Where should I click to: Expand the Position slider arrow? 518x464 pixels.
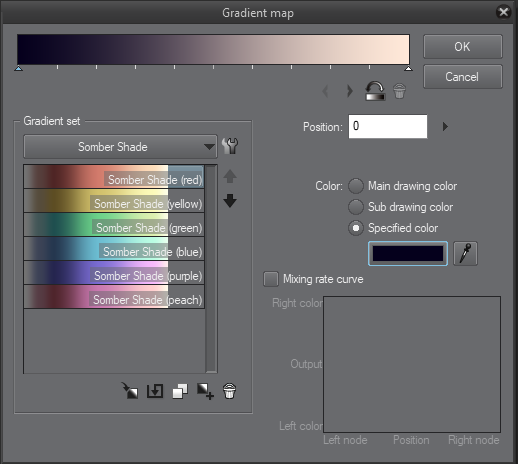tap(445, 126)
